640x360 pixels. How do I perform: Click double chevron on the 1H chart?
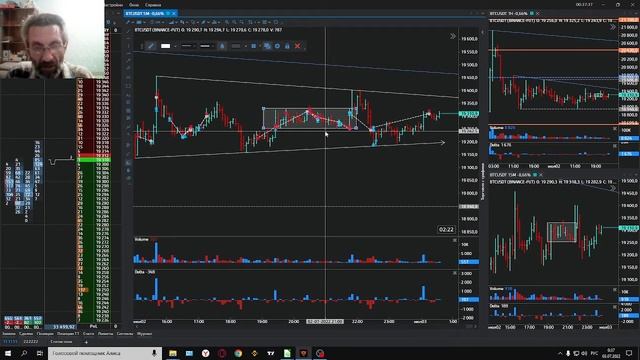(613, 27)
